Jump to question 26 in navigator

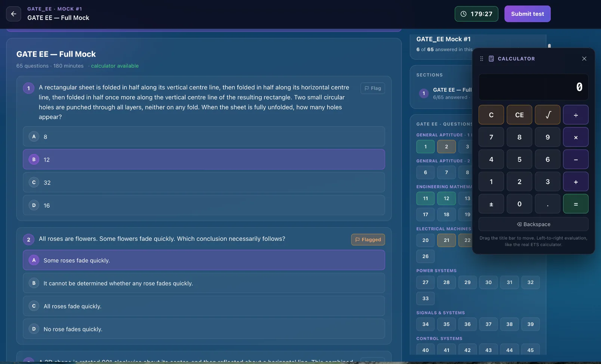click(x=426, y=256)
